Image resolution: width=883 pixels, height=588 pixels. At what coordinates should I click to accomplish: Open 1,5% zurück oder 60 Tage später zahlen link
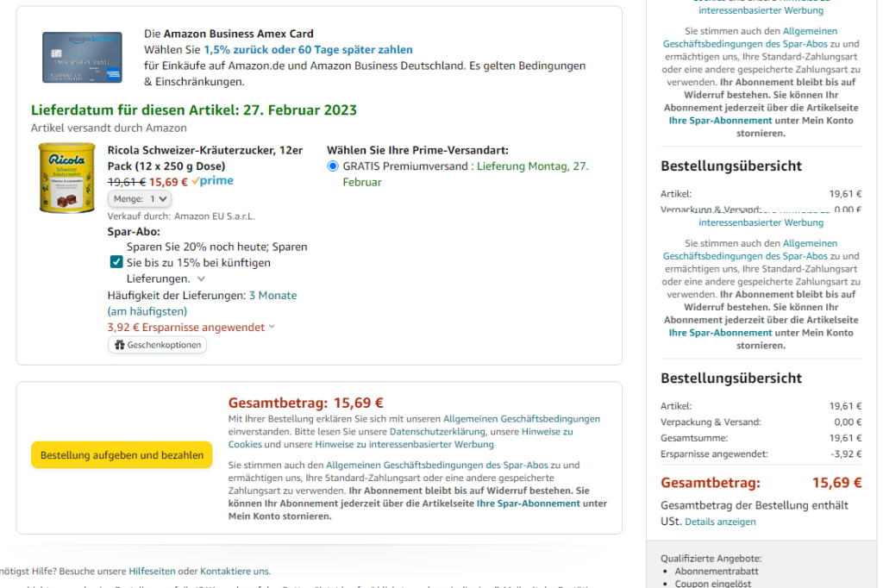[308, 49]
